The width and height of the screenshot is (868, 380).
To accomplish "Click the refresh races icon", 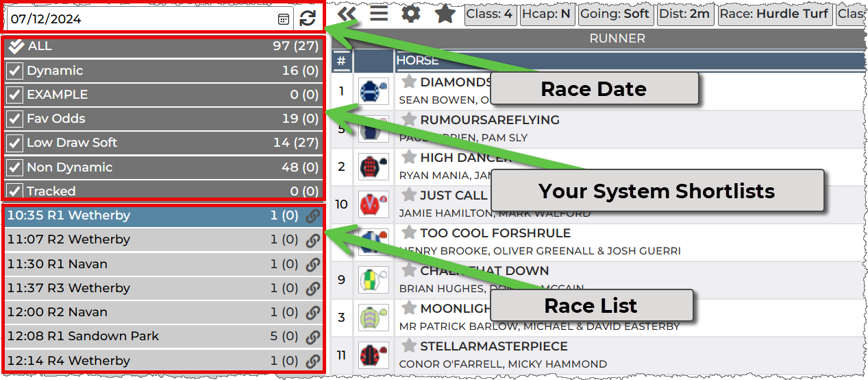I will click(x=308, y=19).
